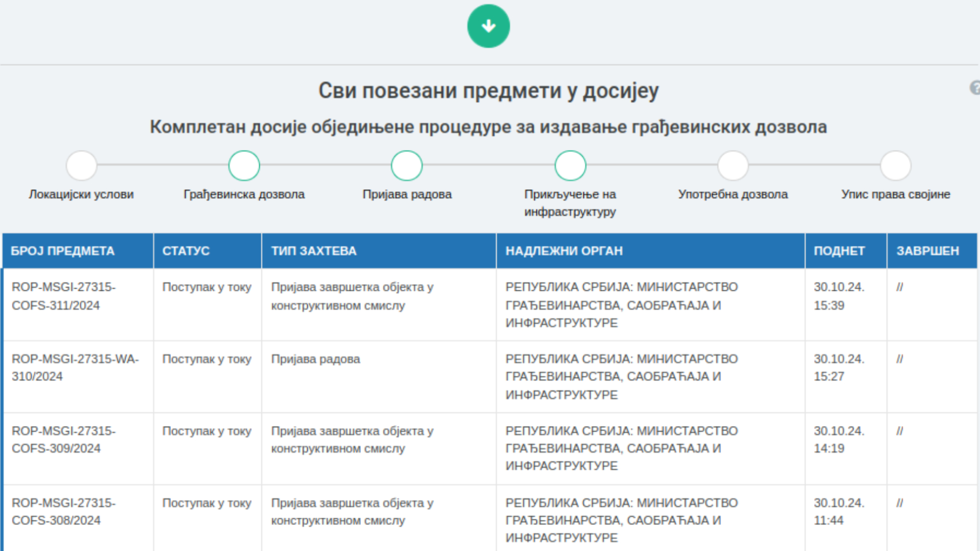
Task: Click the ПОДНЕТ column header
Action: [x=846, y=251]
